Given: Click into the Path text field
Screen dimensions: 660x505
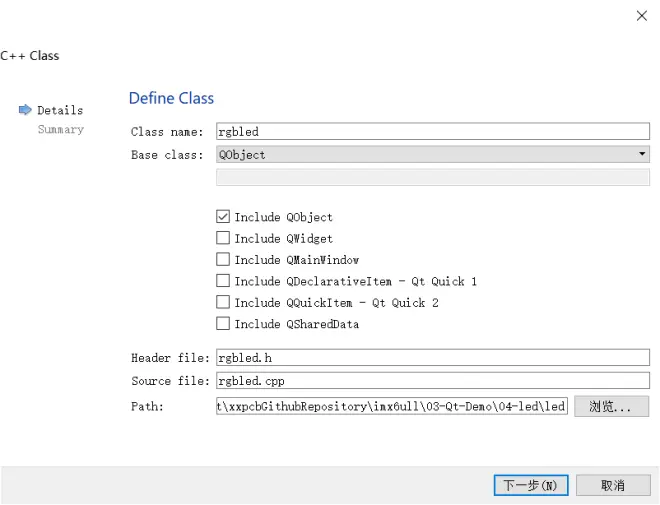Looking at the screenshot, I should (x=392, y=406).
